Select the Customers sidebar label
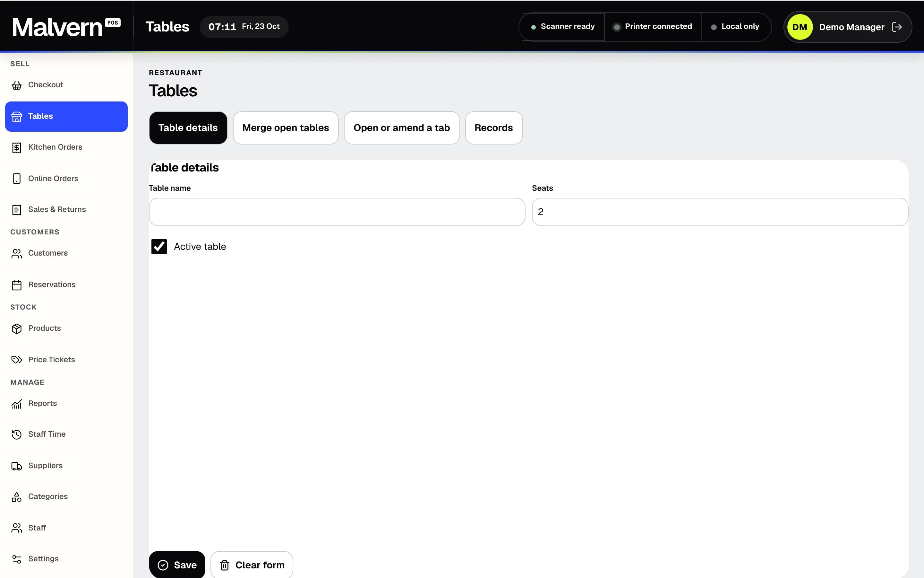 pyautogui.click(x=48, y=253)
